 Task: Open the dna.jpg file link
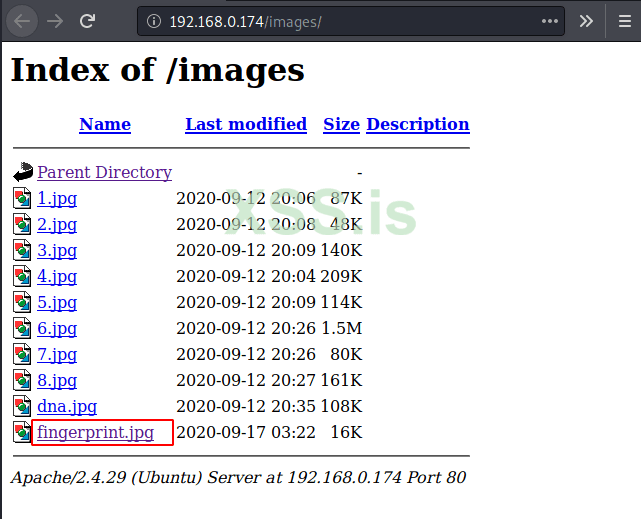pyautogui.click(x=67, y=407)
